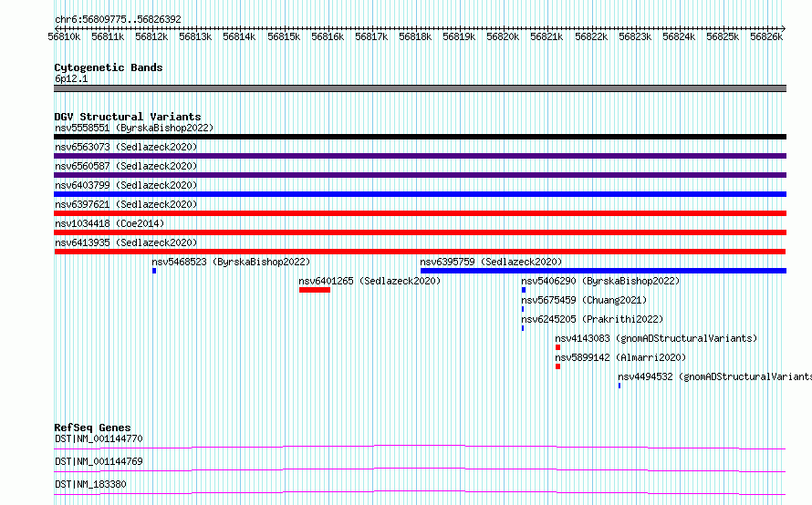The height and width of the screenshot is (505, 812).
Task: Click the nsv5899142 (Almarri2020) label
Action: click(x=620, y=357)
